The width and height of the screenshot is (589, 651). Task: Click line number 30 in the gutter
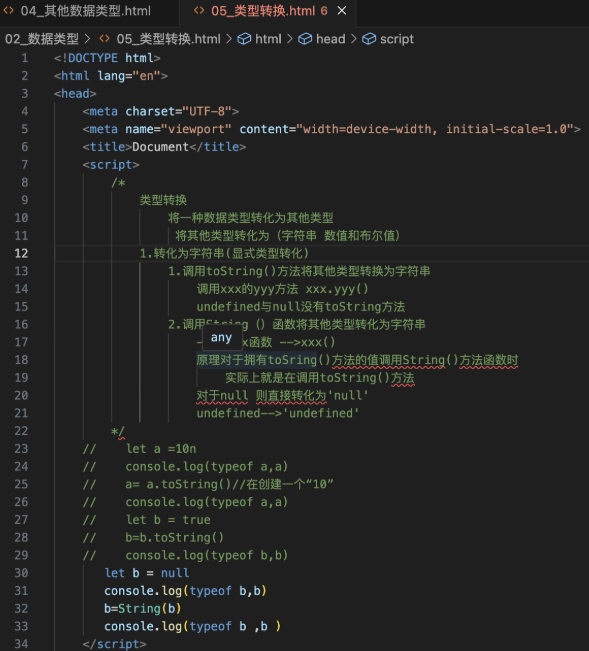(x=21, y=573)
